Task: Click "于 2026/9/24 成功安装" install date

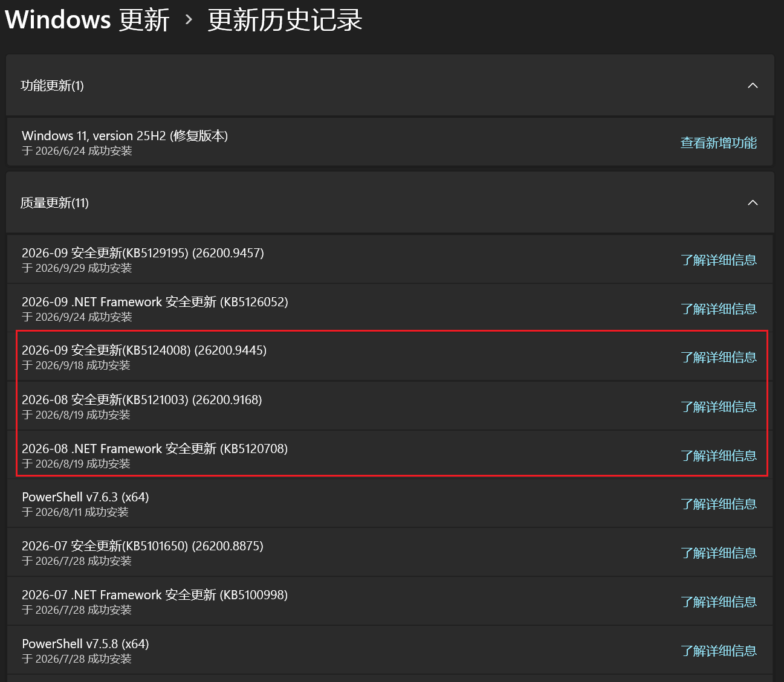Action: [77, 317]
